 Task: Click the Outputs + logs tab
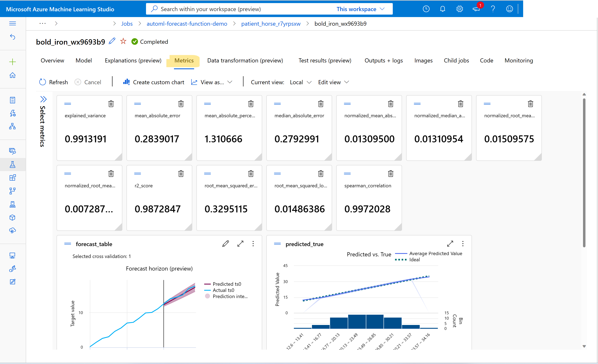click(x=383, y=60)
